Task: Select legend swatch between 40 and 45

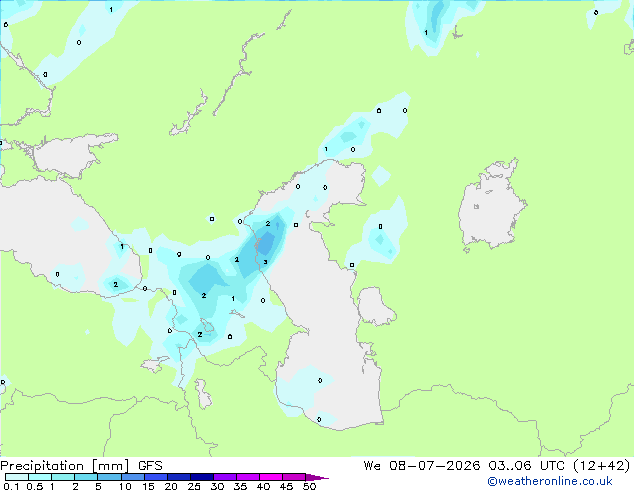Action: (271, 477)
